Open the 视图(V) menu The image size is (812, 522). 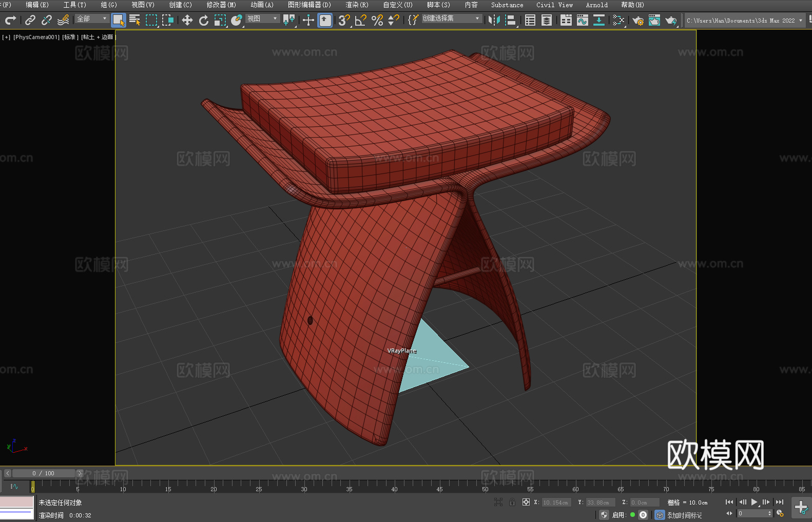pos(143,5)
